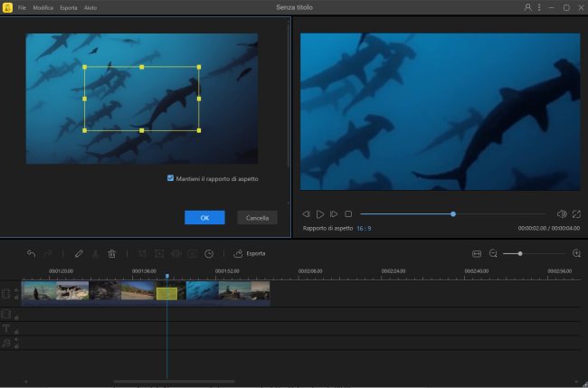Click the timeline playhead marker
Screen dimensions: 588x388
coord(167,276)
